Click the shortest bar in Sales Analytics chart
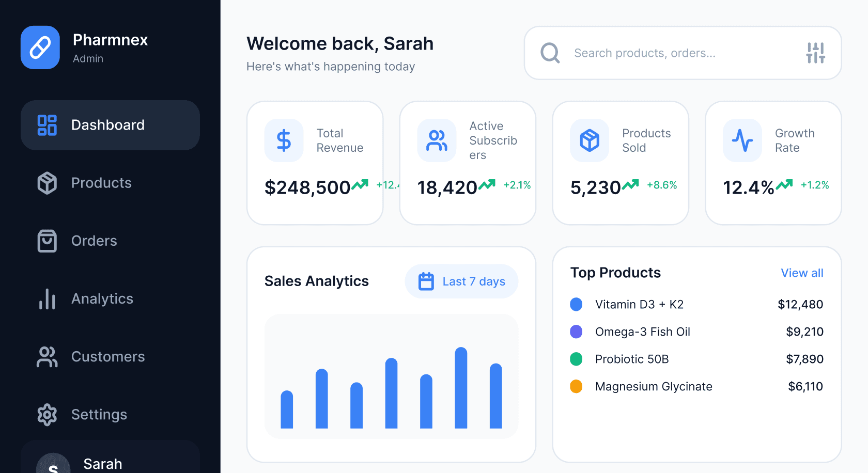This screenshot has height=473, width=868. 287,409
